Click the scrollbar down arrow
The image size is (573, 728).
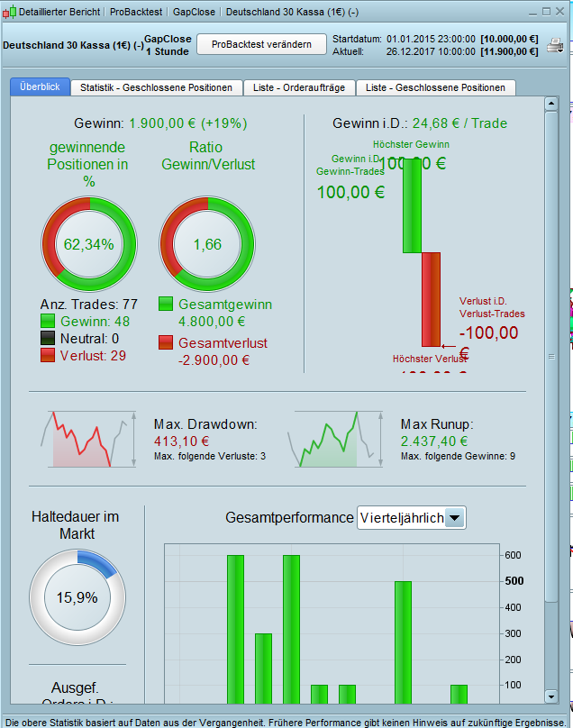pos(551,696)
